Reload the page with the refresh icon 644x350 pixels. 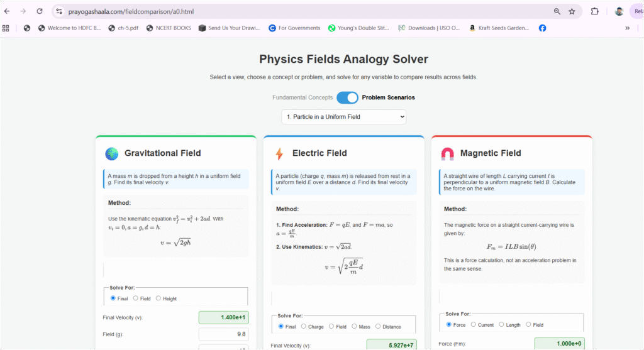click(x=40, y=11)
